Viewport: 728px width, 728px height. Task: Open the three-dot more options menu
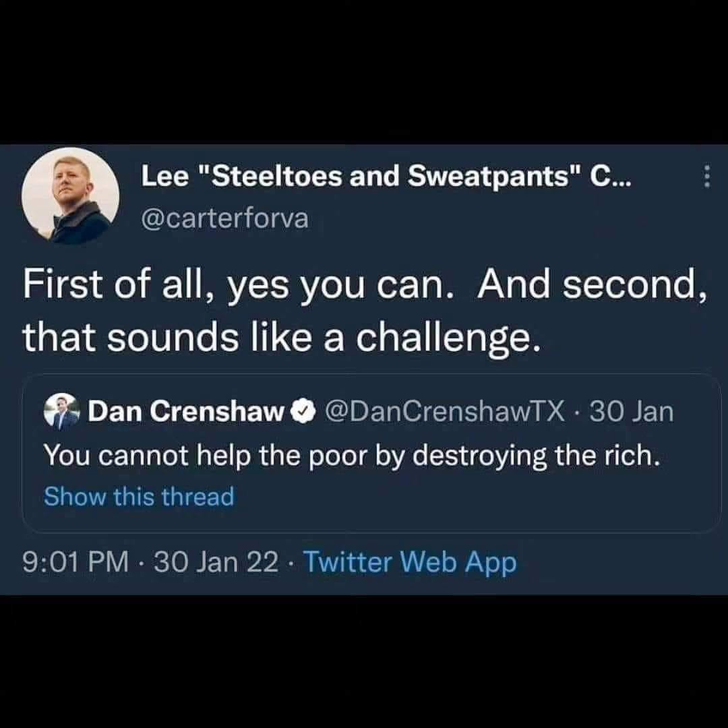706,177
